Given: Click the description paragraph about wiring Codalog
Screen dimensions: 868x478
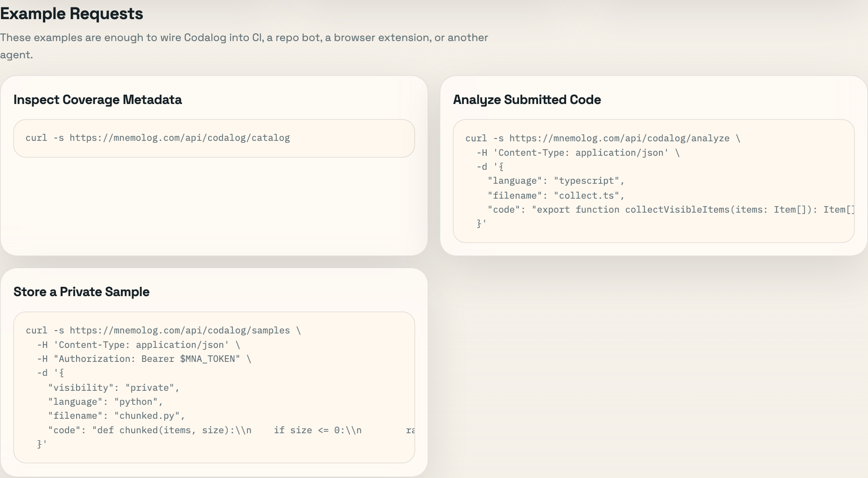Looking at the screenshot, I should [244, 46].
